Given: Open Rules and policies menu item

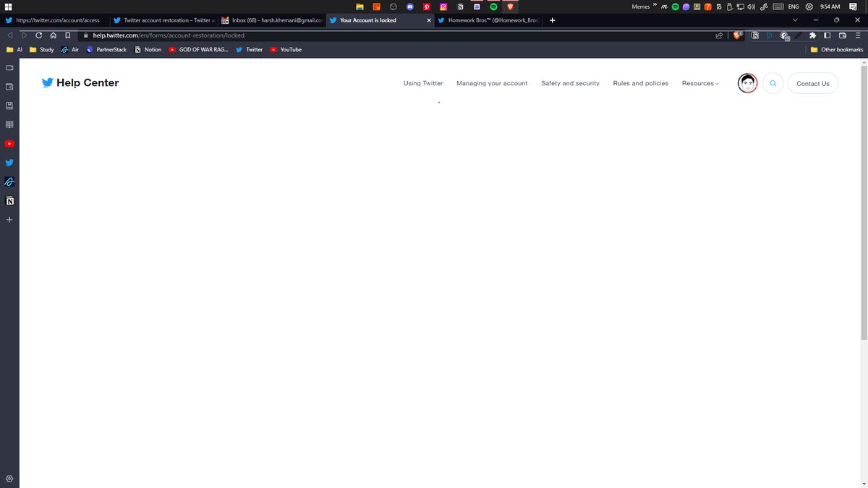Looking at the screenshot, I should (641, 83).
